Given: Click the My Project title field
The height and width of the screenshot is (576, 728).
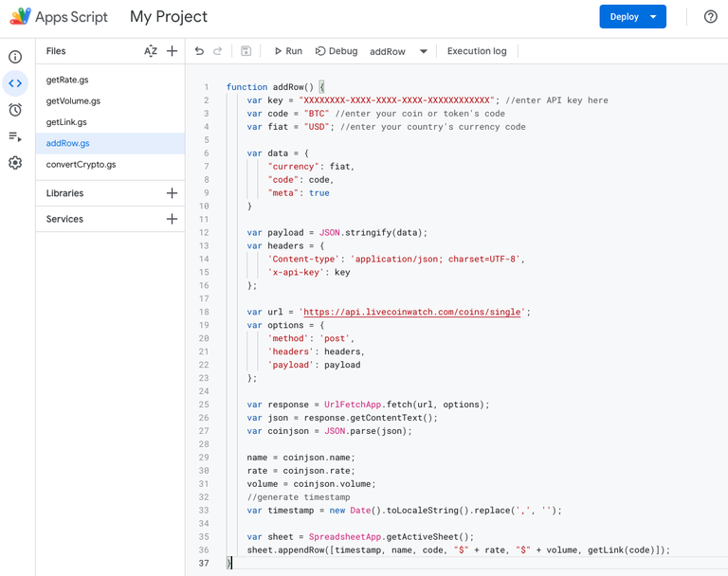Looking at the screenshot, I should coord(169,17).
